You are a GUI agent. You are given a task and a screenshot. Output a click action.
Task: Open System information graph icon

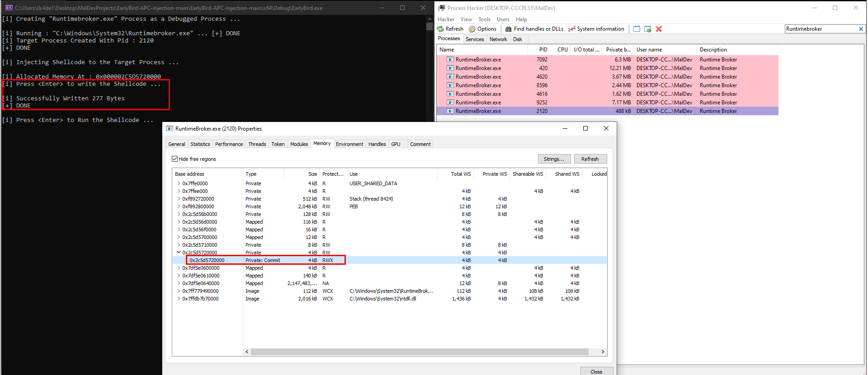click(572, 29)
